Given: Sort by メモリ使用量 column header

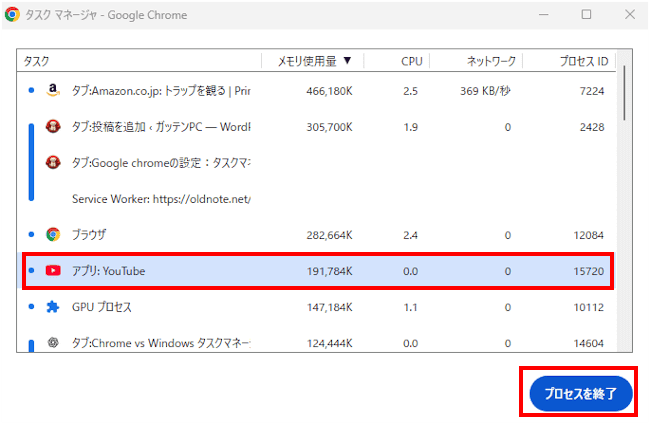Looking at the screenshot, I should [x=313, y=61].
